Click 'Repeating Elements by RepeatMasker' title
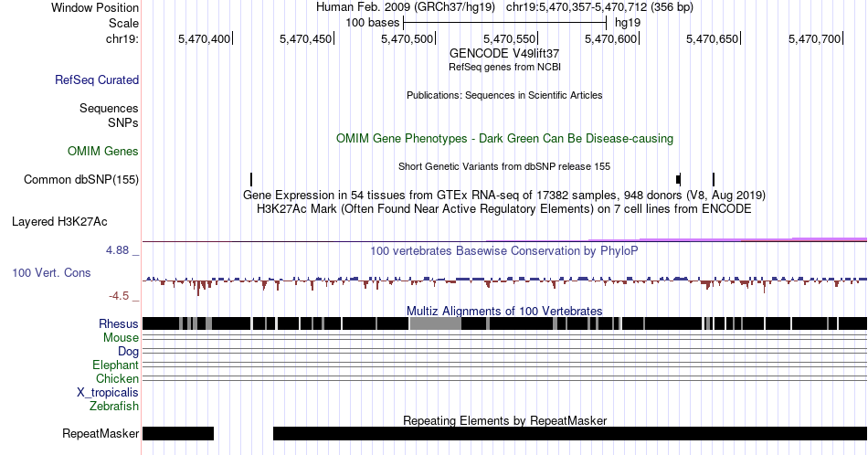This screenshot has height=455, width=868. (x=504, y=420)
